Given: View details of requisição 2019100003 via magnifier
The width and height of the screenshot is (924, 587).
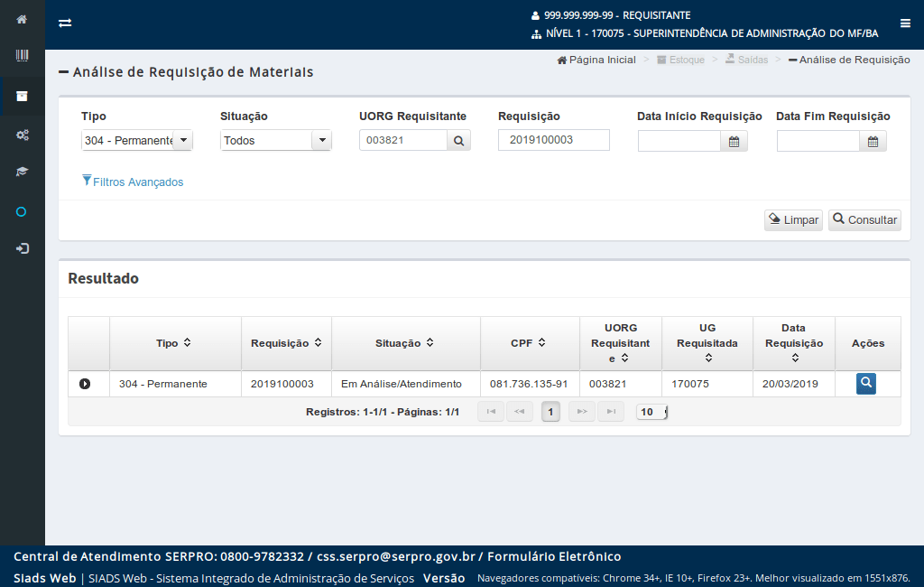Looking at the screenshot, I should coord(865,384).
